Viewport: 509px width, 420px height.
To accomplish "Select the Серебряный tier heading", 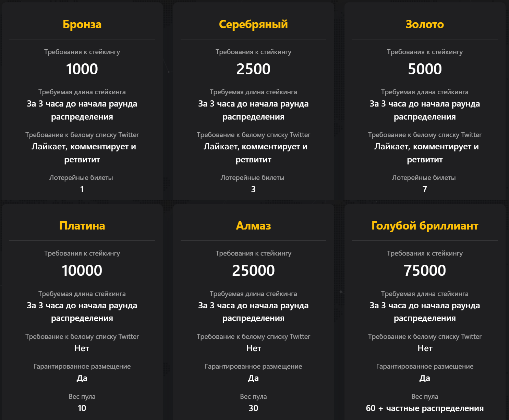I will pos(253,24).
